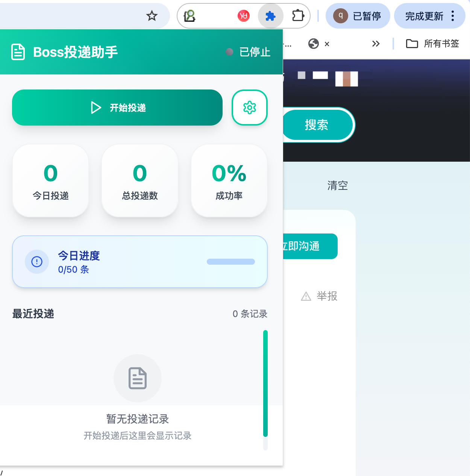Select the 成功率 0% stat card

click(229, 181)
